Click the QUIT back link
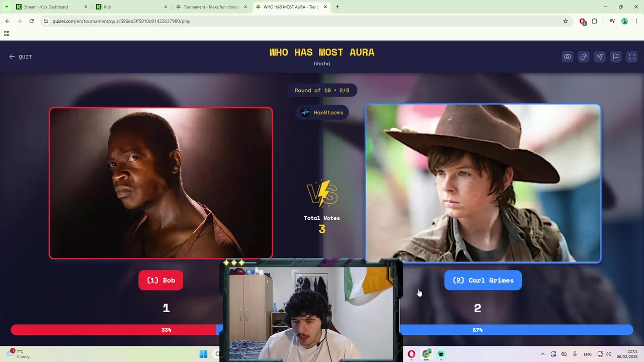The width and height of the screenshot is (644, 362). (x=21, y=57)
